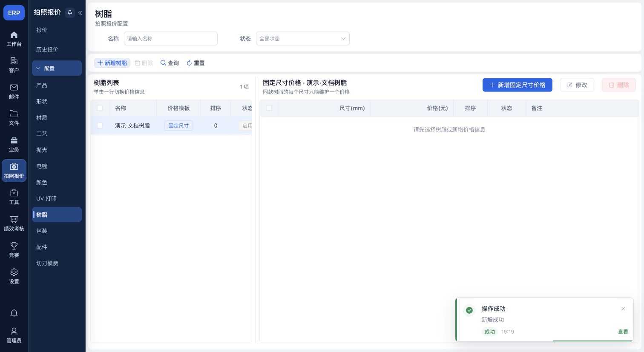Click 尺寸(mm) column header
The image size is (644, 352).
coord(352,108)
